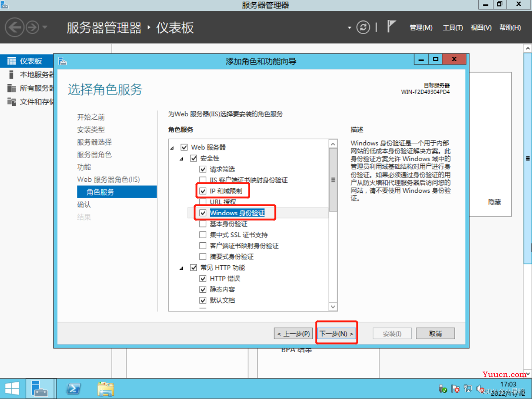Click the role services list scrollbar thumb
Screen dimensions: 532x399
click(333, 180)
